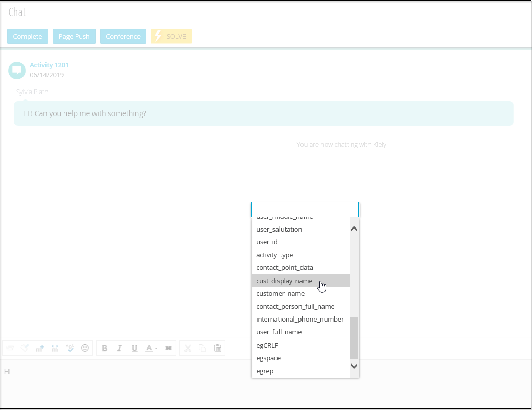Open the emoticon smiley picker
The height and width of the screenshot is (410, 532).
coord(85,348)
